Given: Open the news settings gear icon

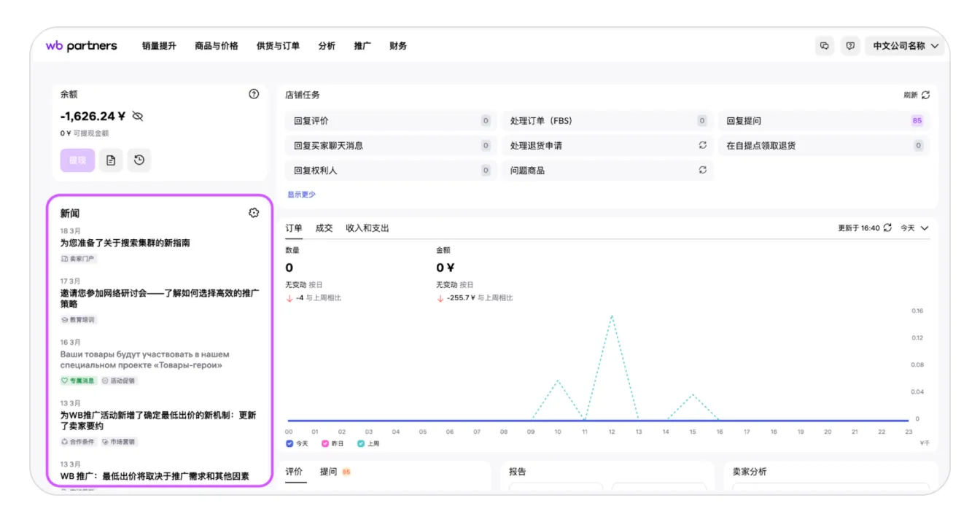Looking at the screenshot, I should (254, 213).
